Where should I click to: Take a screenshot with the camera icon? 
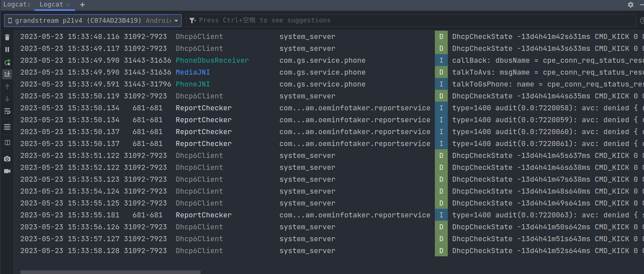(x=7, y=159)
